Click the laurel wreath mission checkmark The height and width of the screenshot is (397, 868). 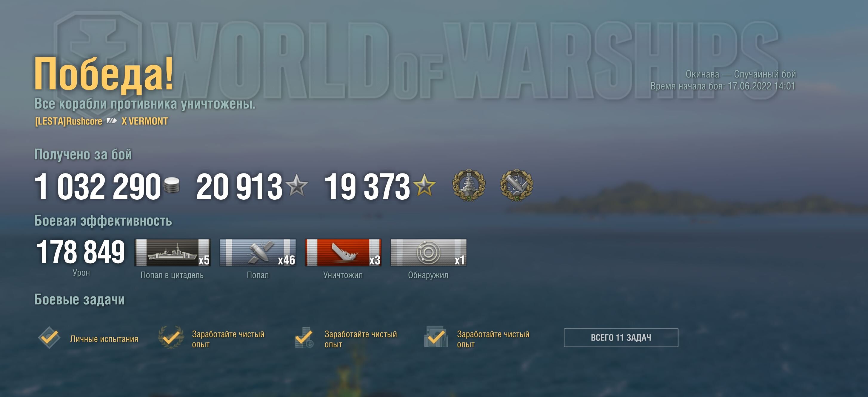[x=171, y=337]
